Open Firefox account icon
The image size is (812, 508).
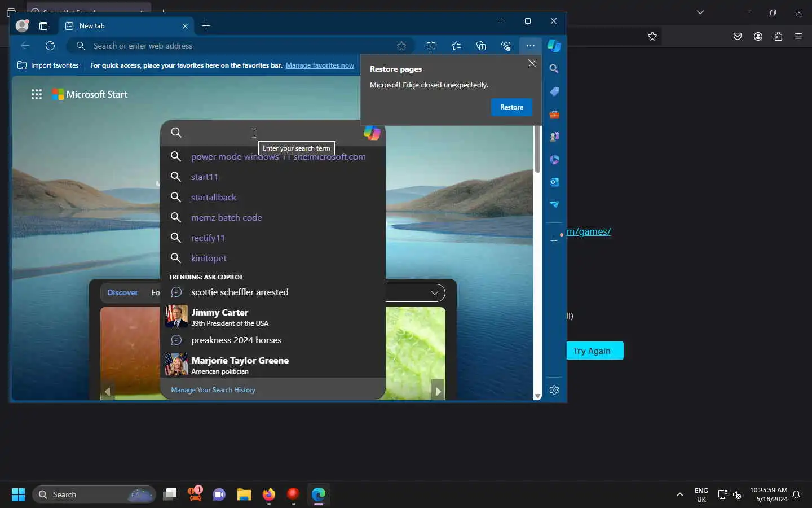pyautogui.click(x=758, y=37)
